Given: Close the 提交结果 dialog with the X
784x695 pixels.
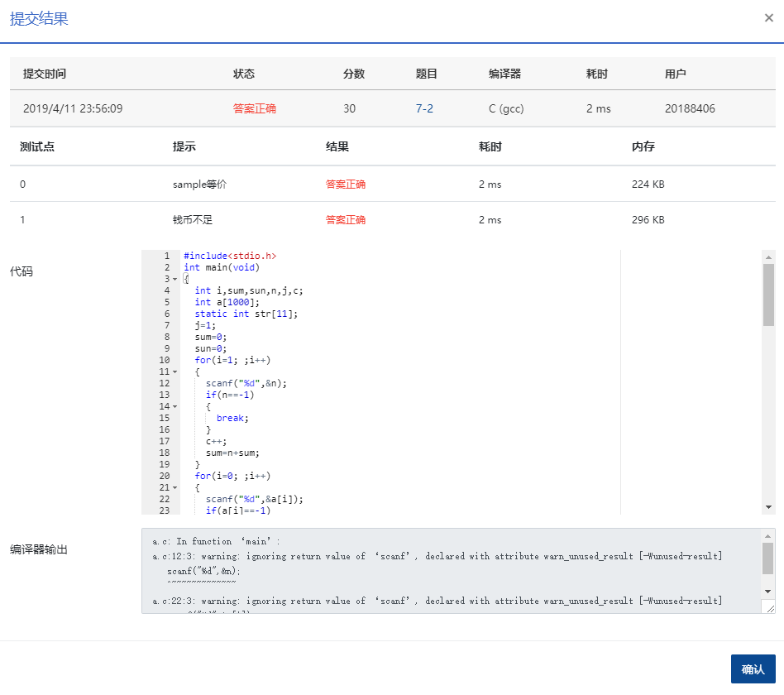Looking at the screenshot, I should point(768,18).
